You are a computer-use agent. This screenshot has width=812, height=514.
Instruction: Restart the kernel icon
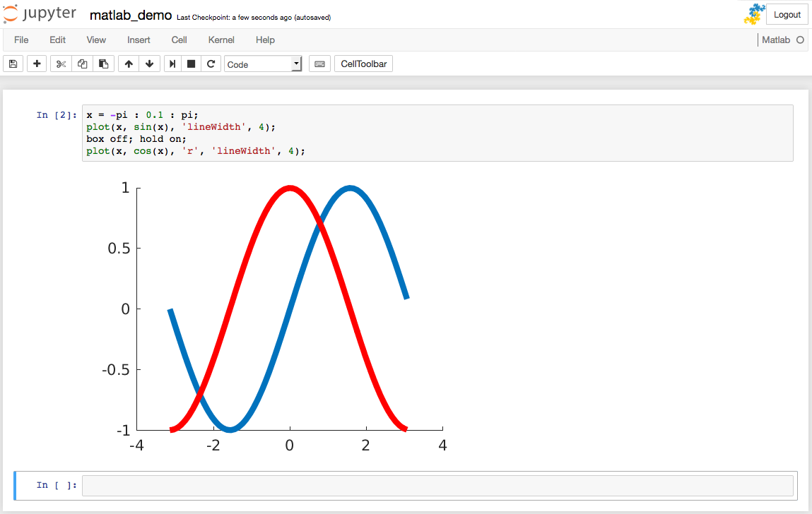(211, 64)
